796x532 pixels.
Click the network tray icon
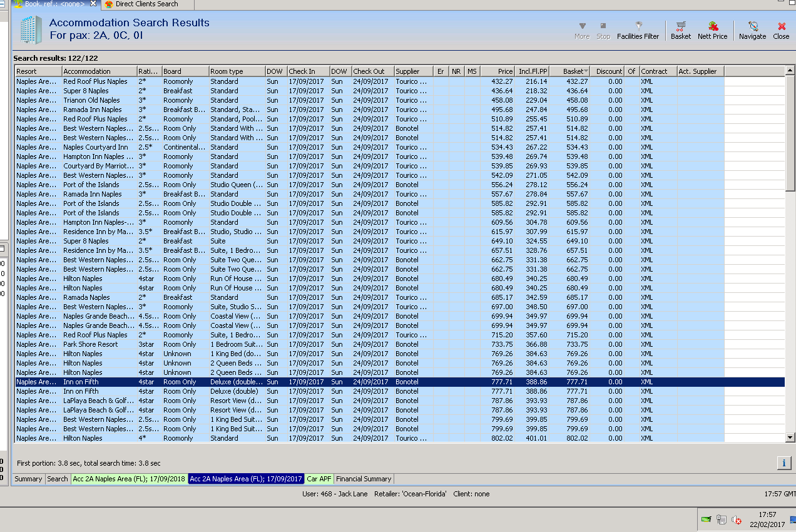[x=721, y=520]
